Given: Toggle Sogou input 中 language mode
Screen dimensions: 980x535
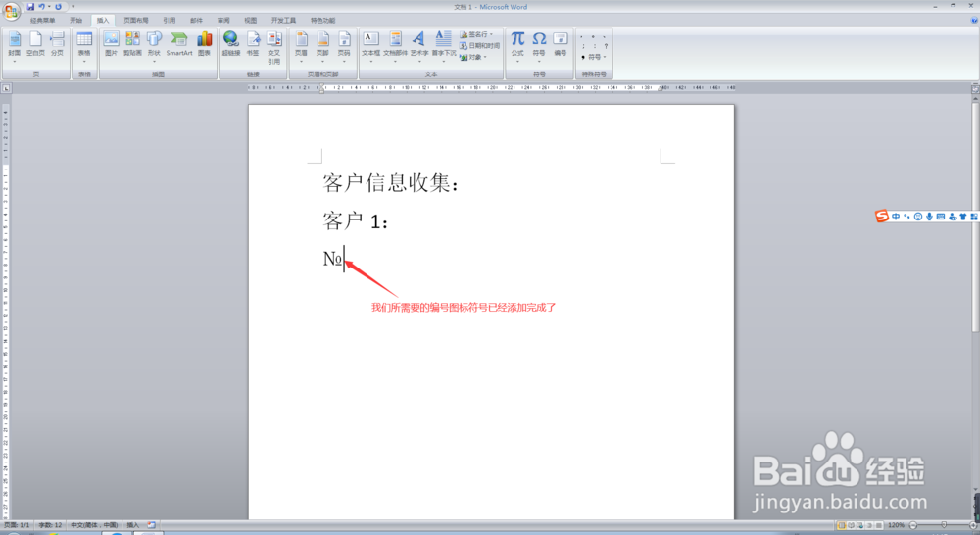Looking at the screenshot, I should pyautogui.click(x=896, y=217).
